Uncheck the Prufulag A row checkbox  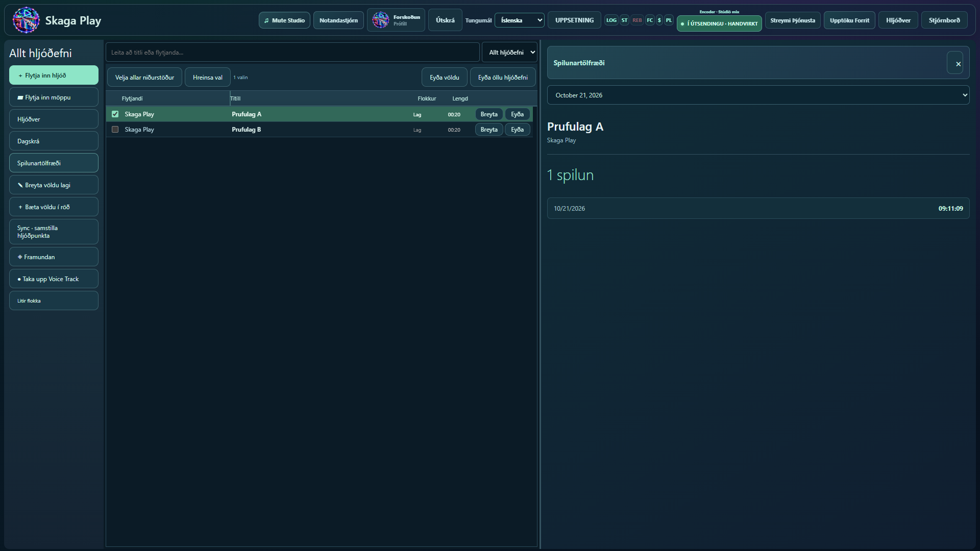[115, 114]
